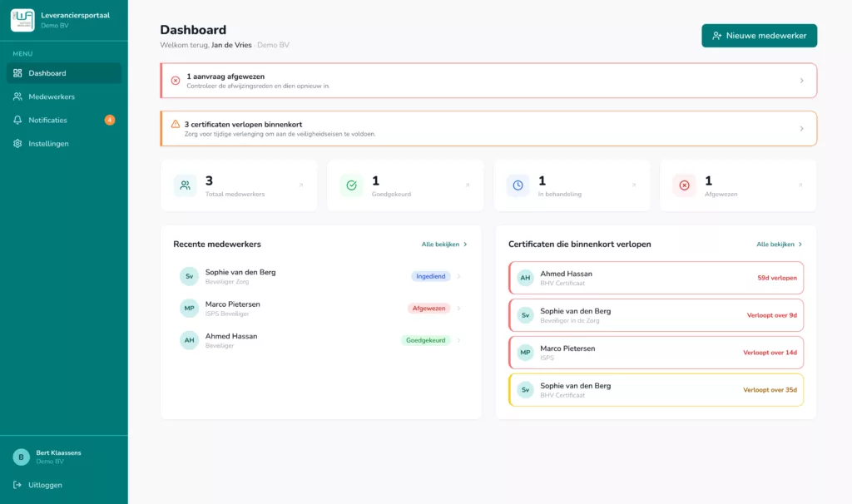Click the Afgewezen red cross icon
The image size is (852, 504).
tap(684, 185)
